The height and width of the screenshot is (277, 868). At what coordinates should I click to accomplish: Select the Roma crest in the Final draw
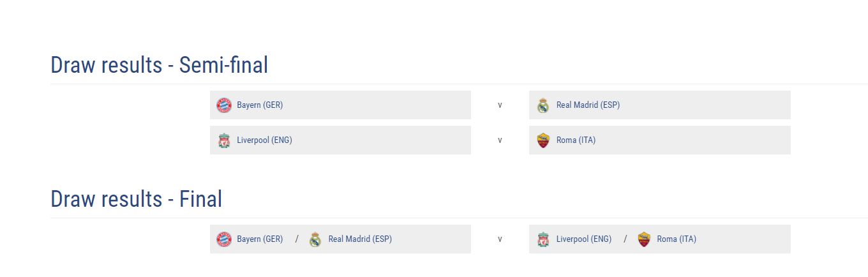pyautogui.click(x=643, y=239)
